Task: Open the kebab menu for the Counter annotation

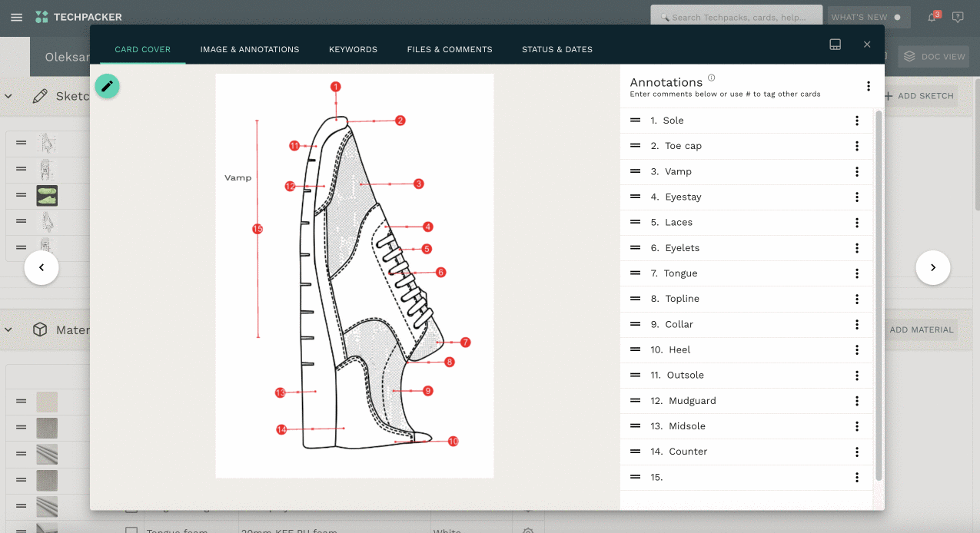Action: click(x=856, y=452)
